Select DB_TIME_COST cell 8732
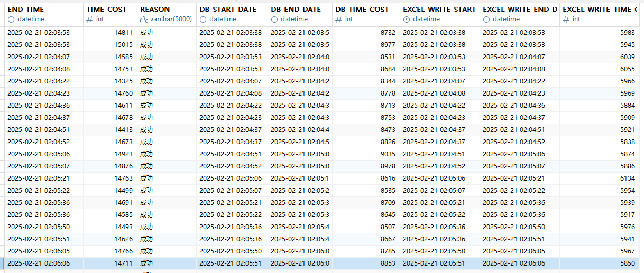This screenshot has width=644, height=273. coord(366,33)
